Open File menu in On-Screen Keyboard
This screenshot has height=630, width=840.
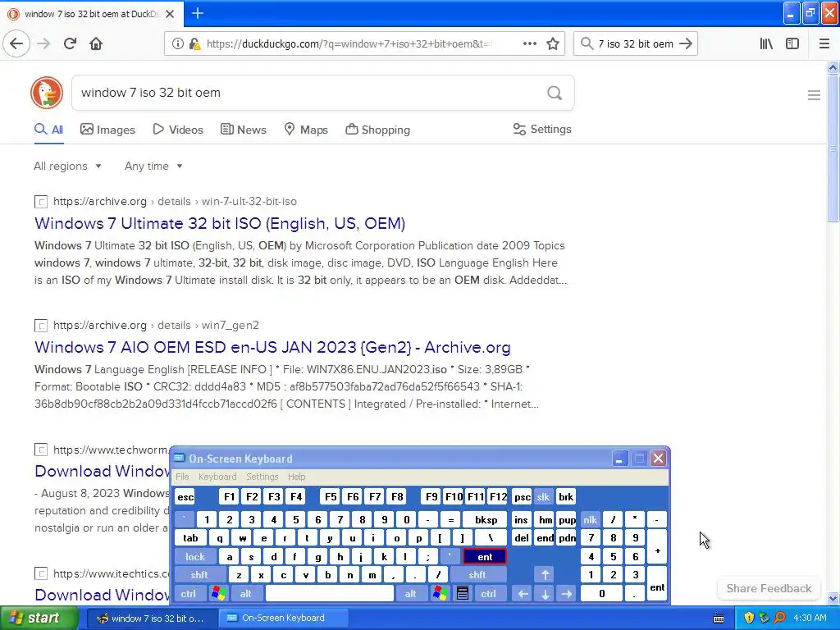(182, 477)
